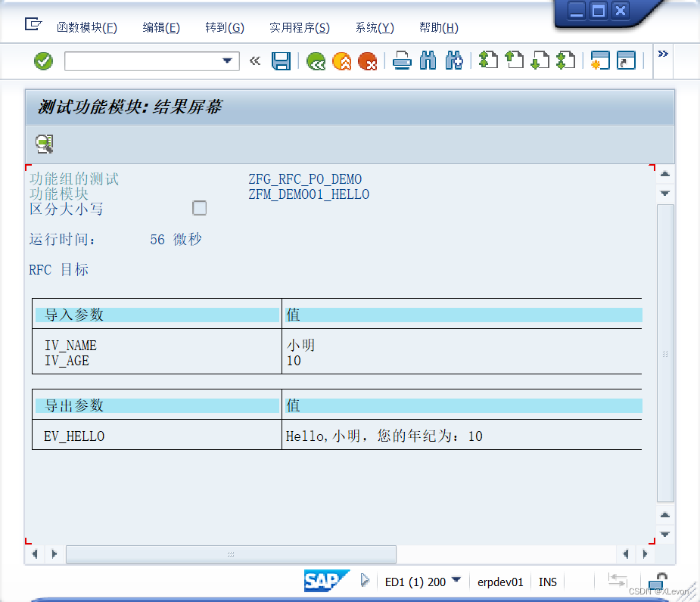700x602 pixels.
Task: Cancel with the red X toolbar icon
Action: (369, 61)
